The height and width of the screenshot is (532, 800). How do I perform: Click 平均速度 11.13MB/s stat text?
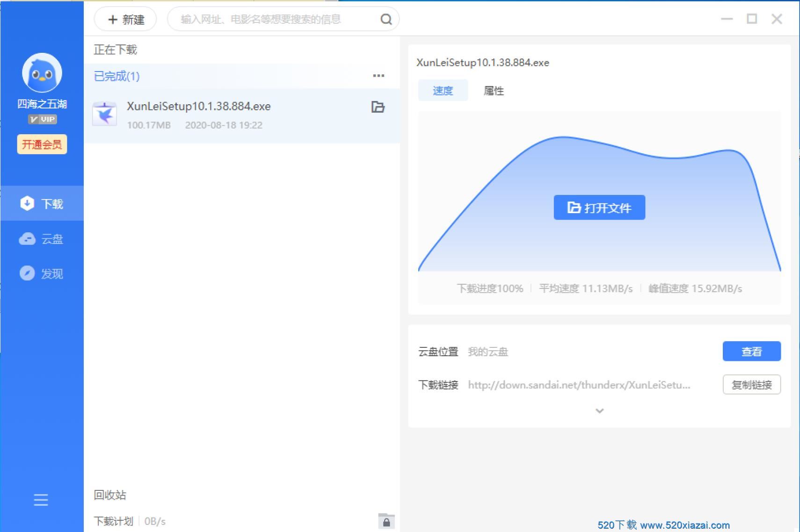(x=586, y=288)
